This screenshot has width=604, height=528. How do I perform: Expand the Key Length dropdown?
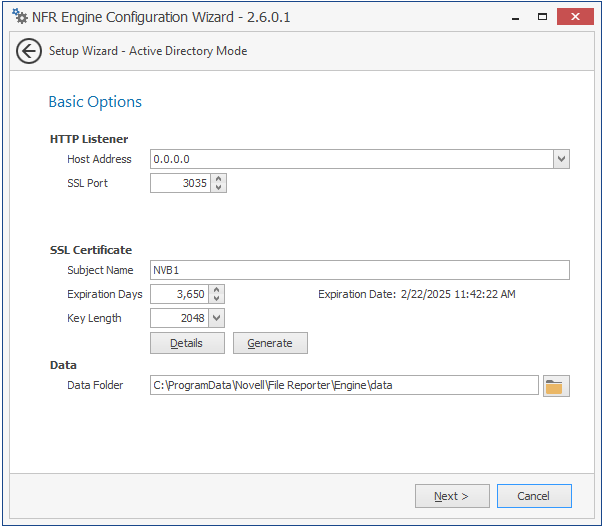coord(216,318)
